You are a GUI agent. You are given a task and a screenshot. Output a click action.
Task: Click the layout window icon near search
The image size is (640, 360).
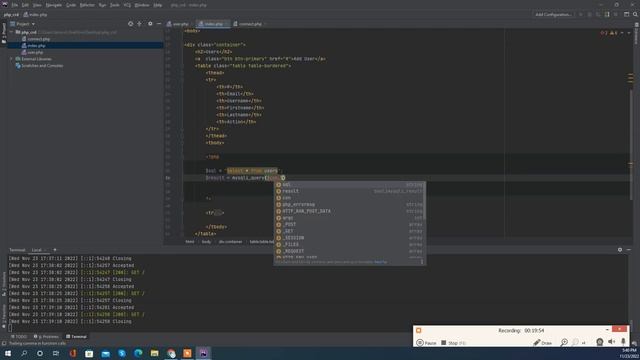pos(627,14)
